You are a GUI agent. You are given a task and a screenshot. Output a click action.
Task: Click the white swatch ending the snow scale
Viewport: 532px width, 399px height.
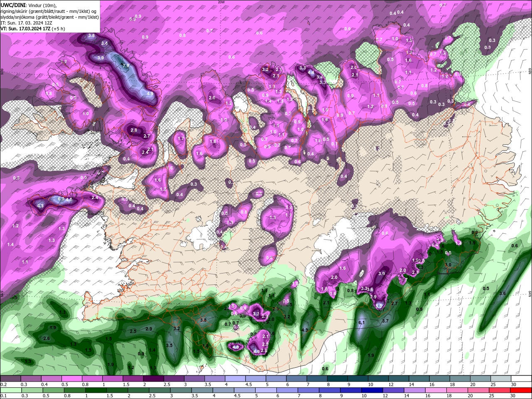[x=521, y=379]
